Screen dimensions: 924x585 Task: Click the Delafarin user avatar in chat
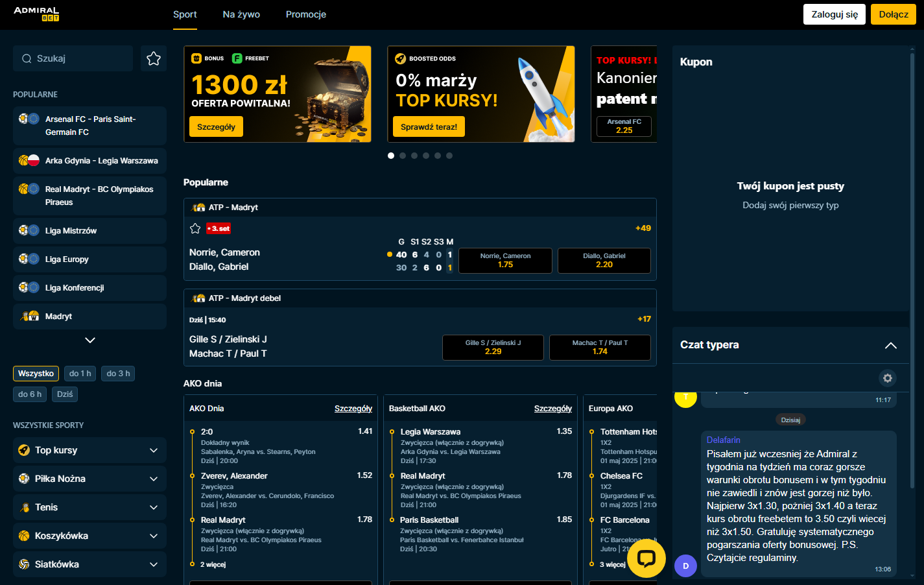click(x=685, y=566)
